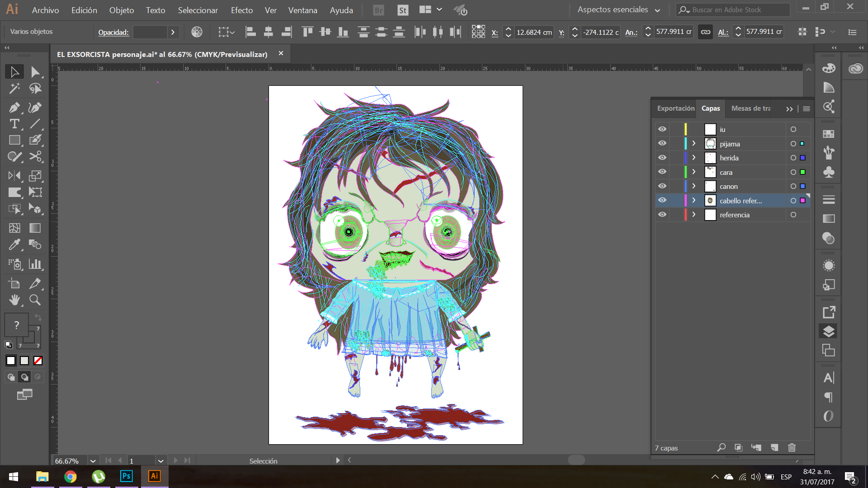Screen dimensions: 868x488
Task: Click horizontal align left icon
Action: point(250,32)
